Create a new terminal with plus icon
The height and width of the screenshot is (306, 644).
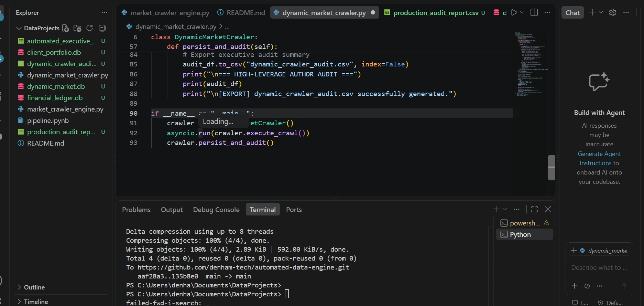[x=496, y=209]
